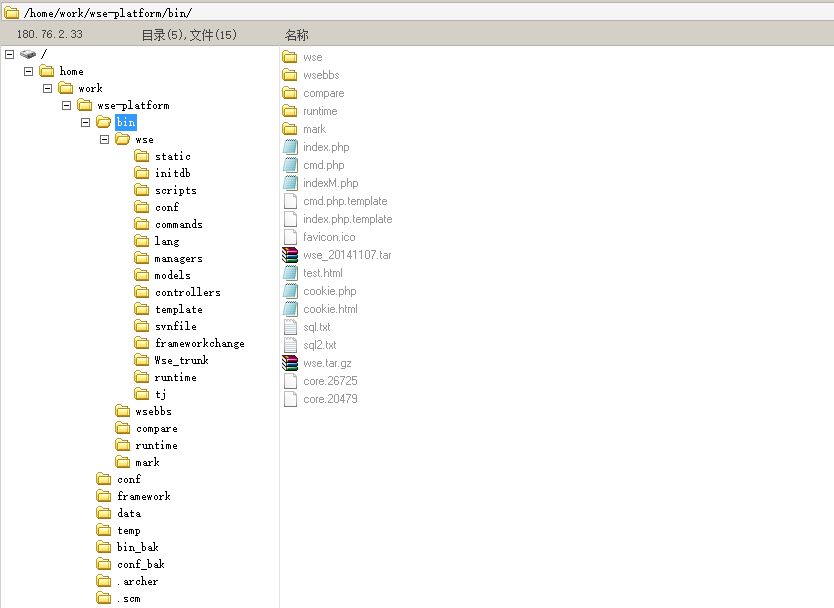Click the core.26725 file name
The image size is (834, 608).
(x=330, y=381)
